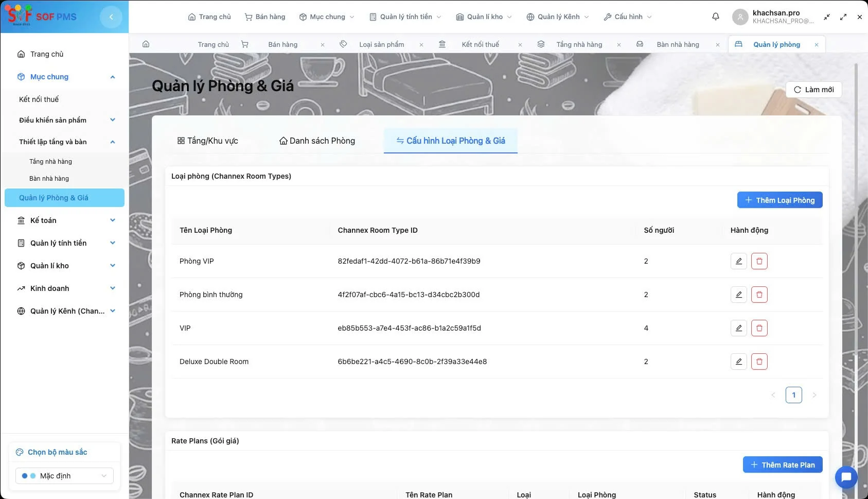Collapse Thiết lập tầng và bàn
This screenshot has height=499, width=868.
click(x=64, y=142)
